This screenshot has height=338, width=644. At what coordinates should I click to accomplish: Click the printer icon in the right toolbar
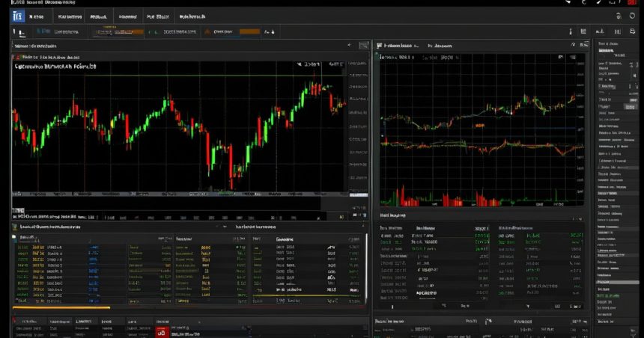(633, 31)
